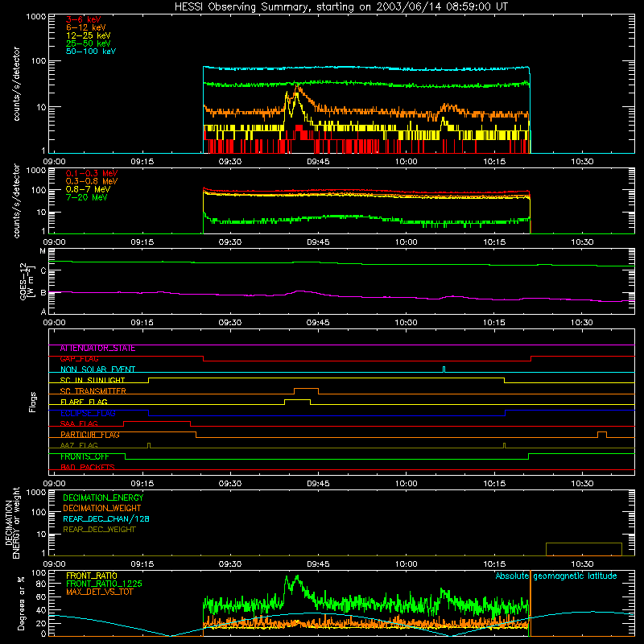This screenshot has width=644, height=644.
Task: Select the 6-12 keV legend label
Action: (x=86, y=27)
